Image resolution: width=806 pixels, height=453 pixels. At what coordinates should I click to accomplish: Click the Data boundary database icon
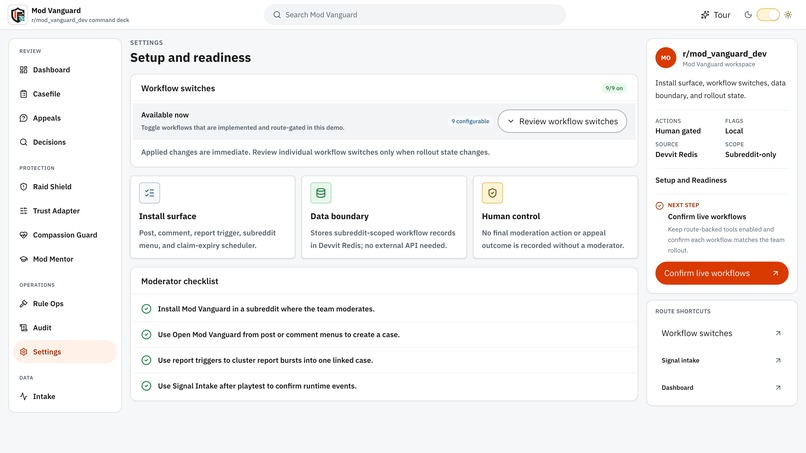pos(321,193)
